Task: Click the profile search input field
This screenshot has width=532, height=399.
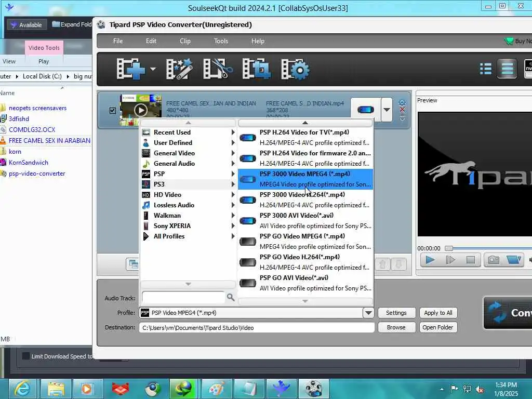Action: pyautogui.click(x=183, y=298)
